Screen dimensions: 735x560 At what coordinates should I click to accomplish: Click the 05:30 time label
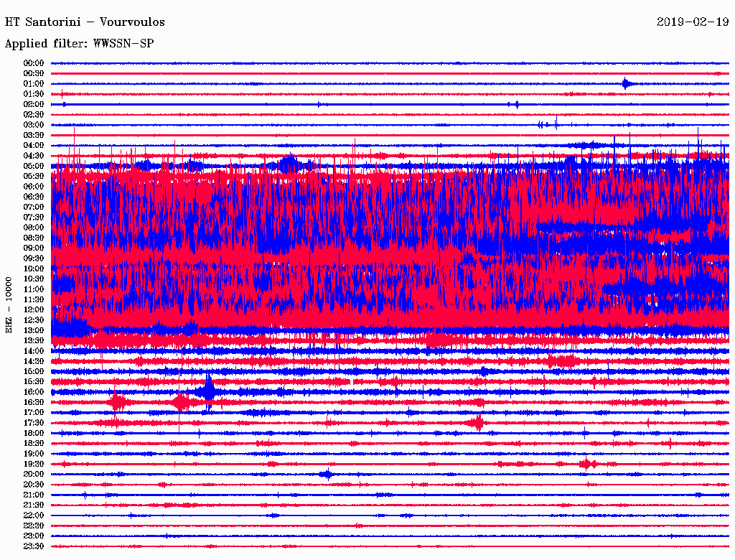coord(34,177)
